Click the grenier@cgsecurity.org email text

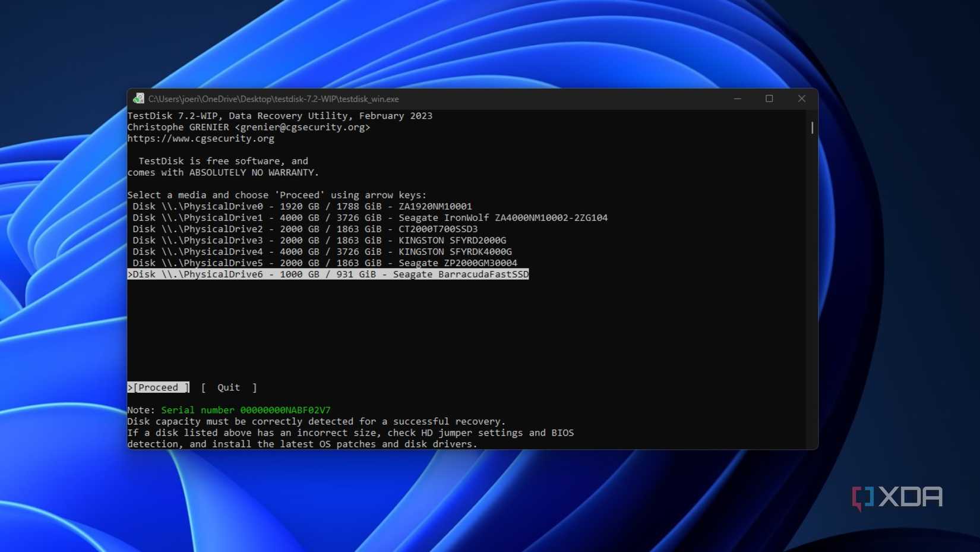(302, 127)
